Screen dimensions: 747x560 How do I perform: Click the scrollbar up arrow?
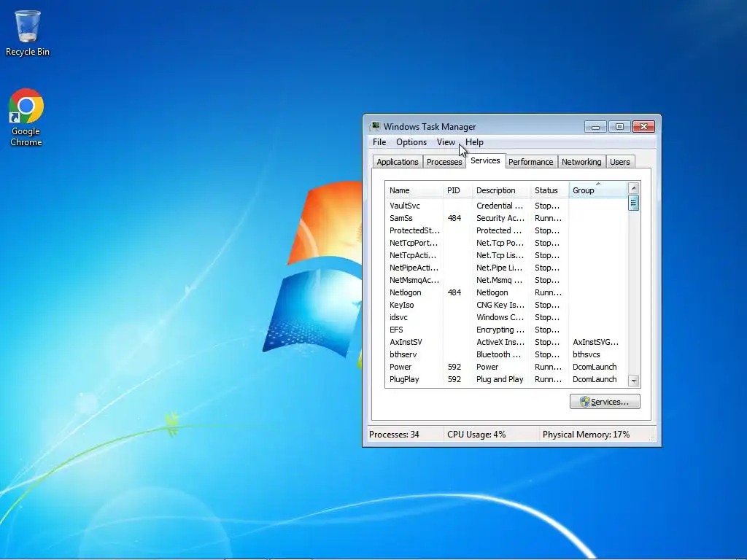coord(633,188)
